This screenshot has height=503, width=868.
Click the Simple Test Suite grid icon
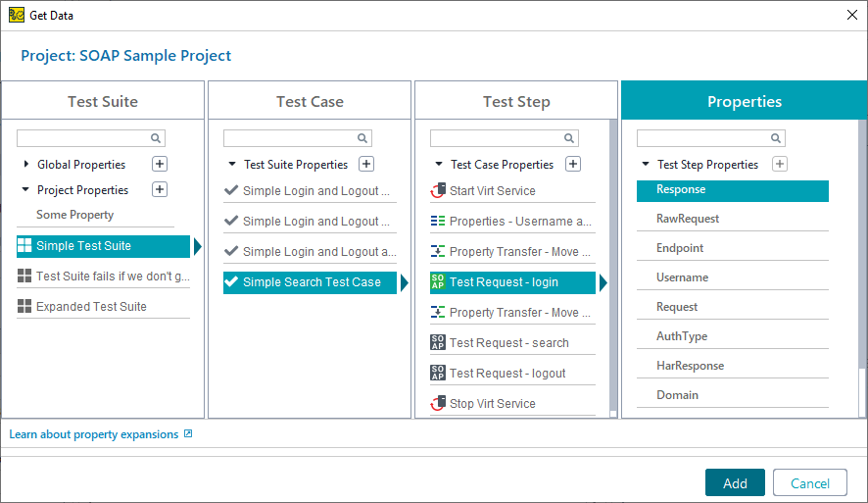pos(24,245)
